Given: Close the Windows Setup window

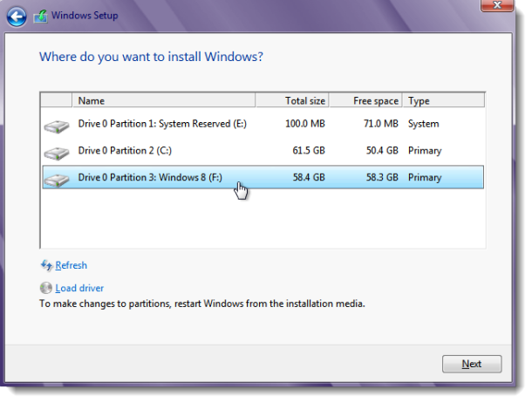Looking at the screenshot, I should [497, 5].
